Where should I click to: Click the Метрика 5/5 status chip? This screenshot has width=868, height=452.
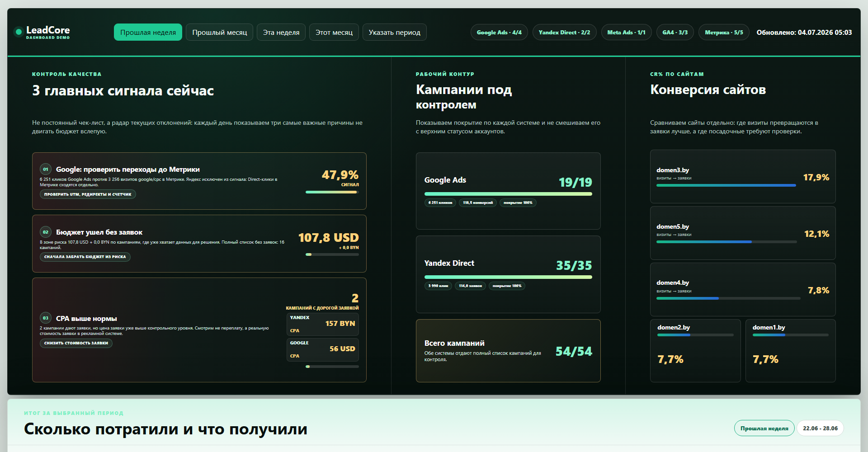point(724,32)
